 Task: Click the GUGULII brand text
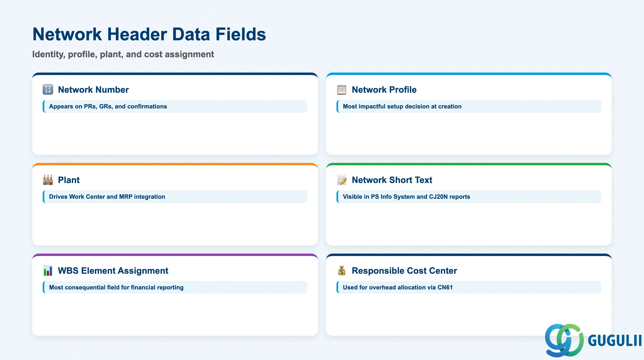[615, 341]
